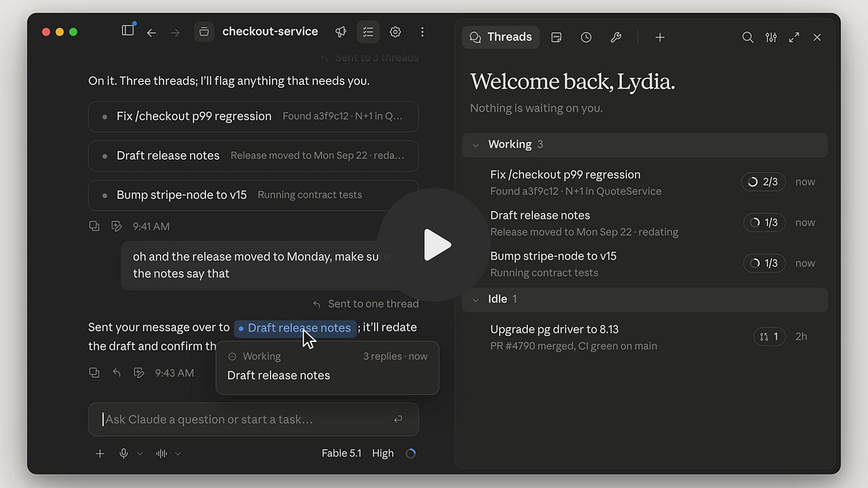
Task: Open the waveform voice options dropdown arrow
Action: click(x=178, y=454)
